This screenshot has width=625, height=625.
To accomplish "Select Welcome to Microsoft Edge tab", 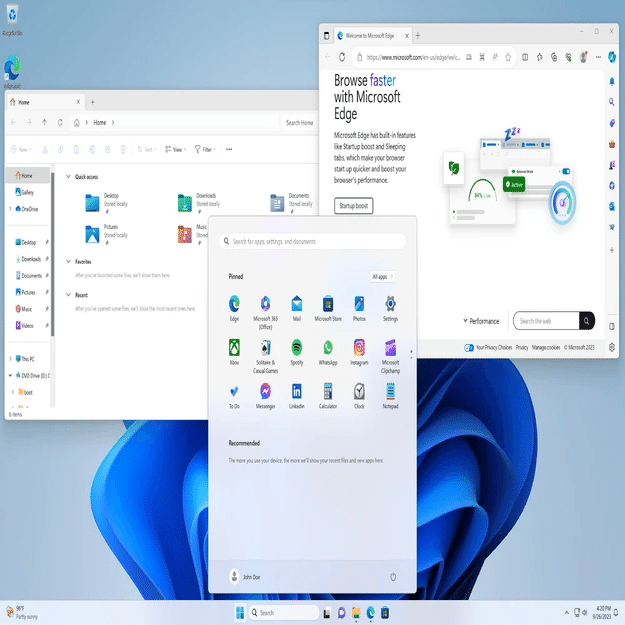I will click(373, 36).
